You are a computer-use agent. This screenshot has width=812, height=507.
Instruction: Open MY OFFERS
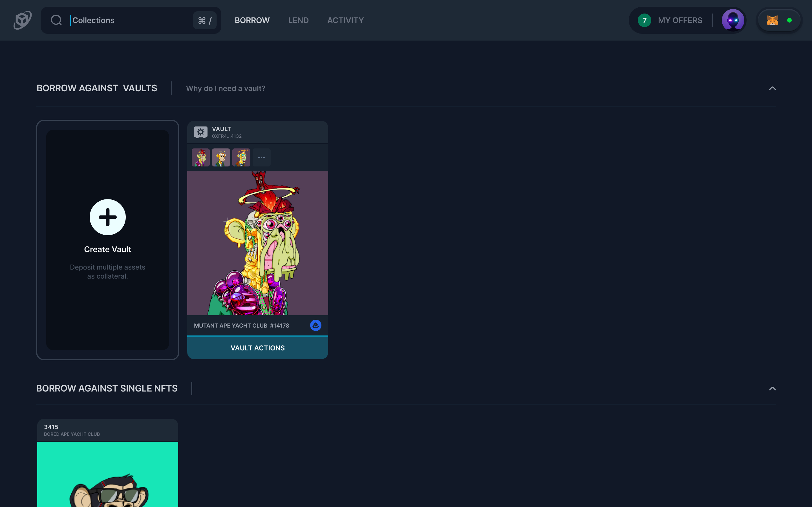(680, 21)
